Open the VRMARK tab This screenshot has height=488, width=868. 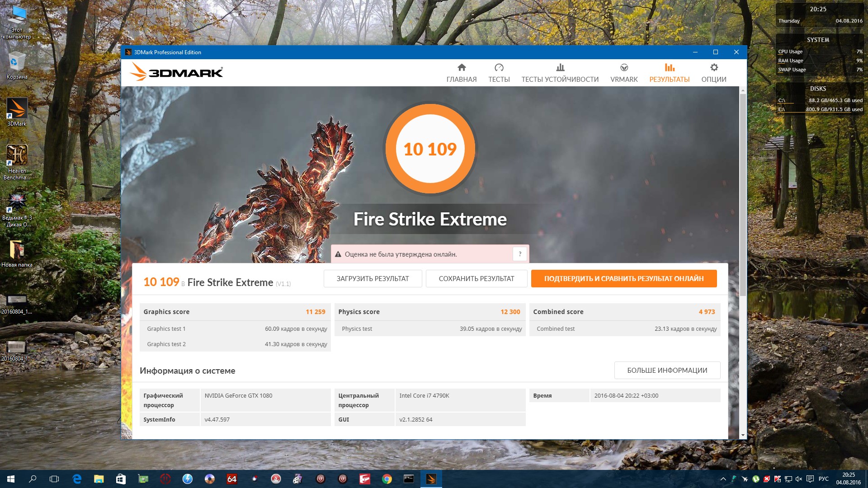624,73
